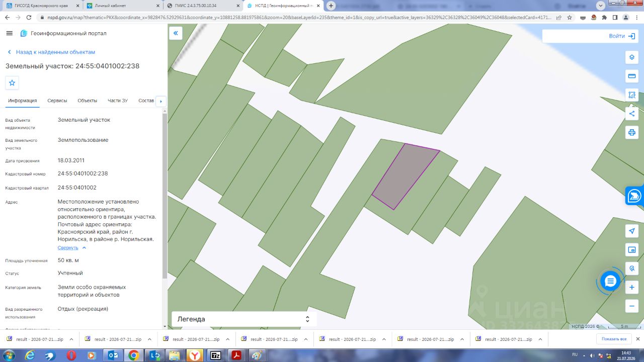The width and height of the screenshot is (644, 362).
Task: Switch to the ГМИС 2.4.3.75.00.10.34 browser tab
Action: pos(203,6)
